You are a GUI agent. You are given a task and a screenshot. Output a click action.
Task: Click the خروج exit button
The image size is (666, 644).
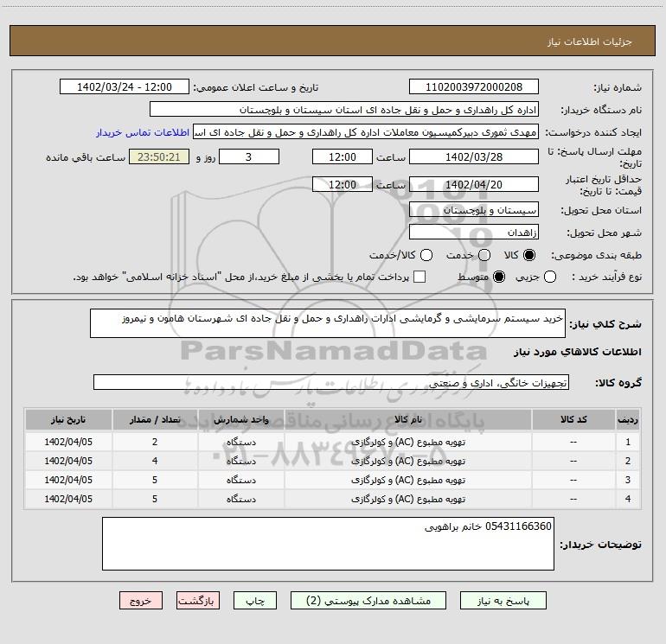tap(141, 601)
